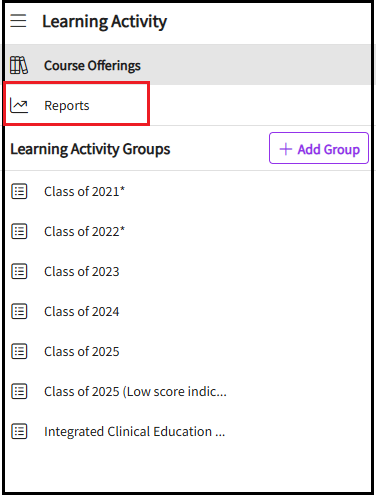Click the list icon beside Class of 2024
This screenshot has width=376, height=497.
click(19, 311)
